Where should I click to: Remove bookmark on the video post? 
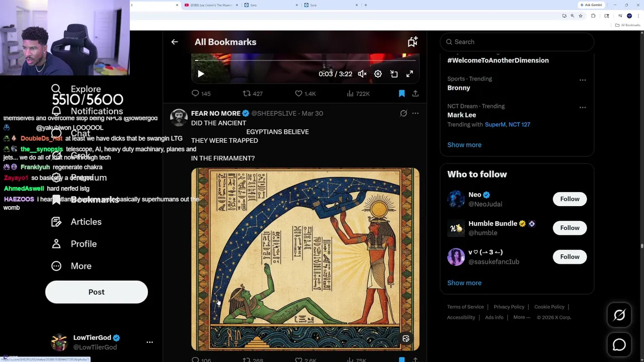[401, 94]
